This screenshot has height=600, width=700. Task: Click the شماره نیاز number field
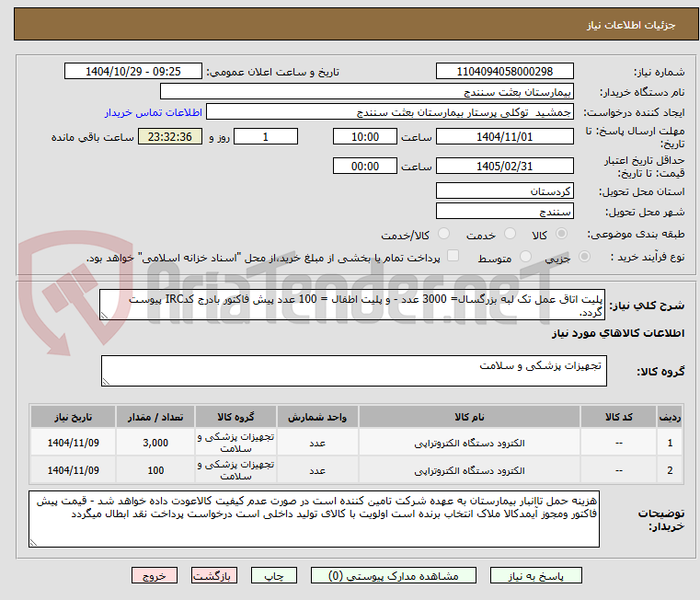click(504, 71)
